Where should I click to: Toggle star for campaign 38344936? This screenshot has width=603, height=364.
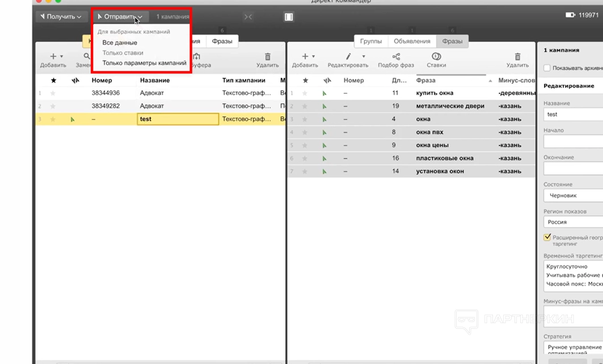click(x=53, y=93)
